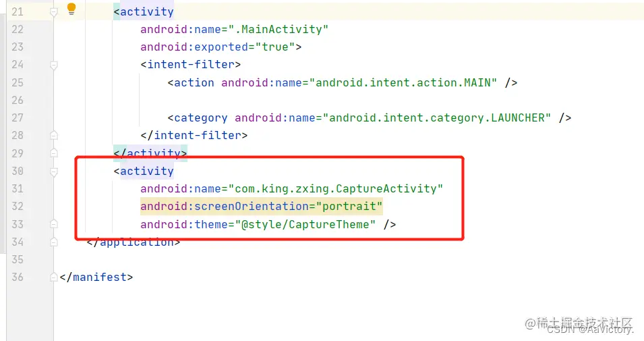
Task: Collapse the intent-filter fold at line 24
Action: pos(54,65)
